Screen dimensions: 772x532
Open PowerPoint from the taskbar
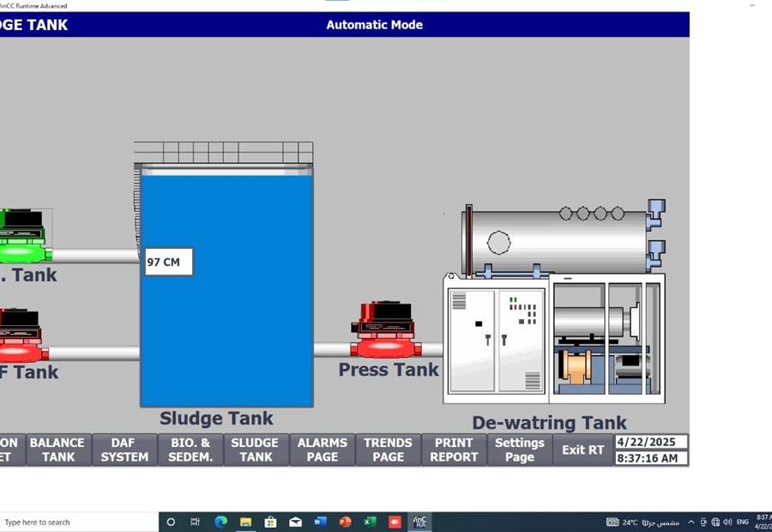click(x=345, y=523)
